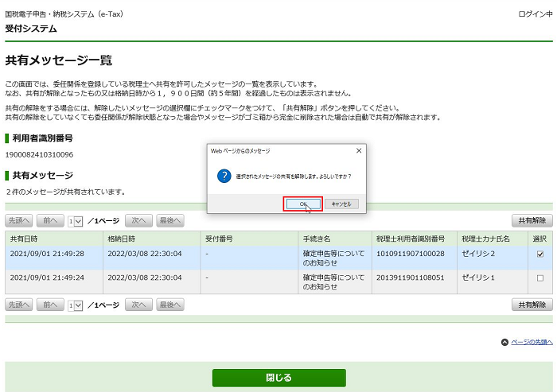Click OK in the confirmation dialog
Viewport: 557px width, 392px height.
(303, 204)
